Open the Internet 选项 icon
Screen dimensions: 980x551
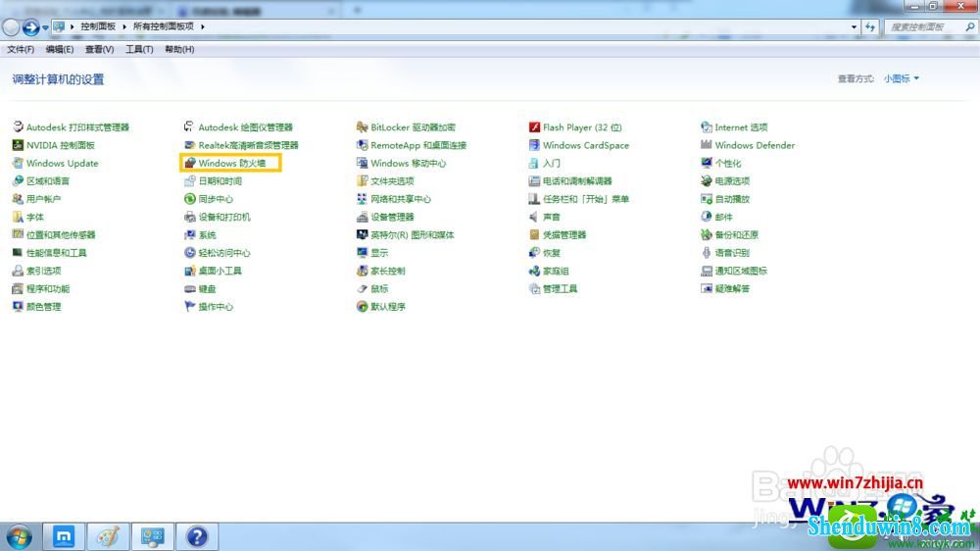pos(707,126)
